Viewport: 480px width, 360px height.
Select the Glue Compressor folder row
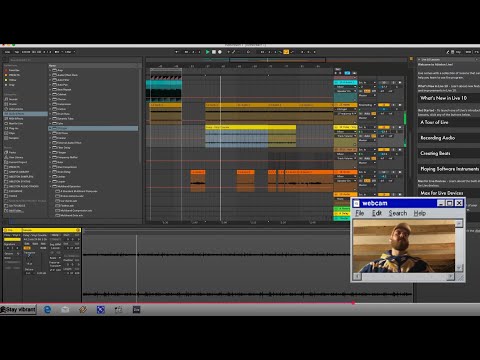pyautogui.click(x=93, y=167)
